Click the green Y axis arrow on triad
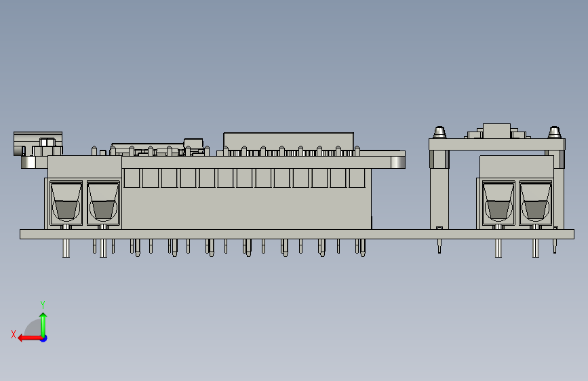Screen dimensions: 588x381 tap(43, 325)
